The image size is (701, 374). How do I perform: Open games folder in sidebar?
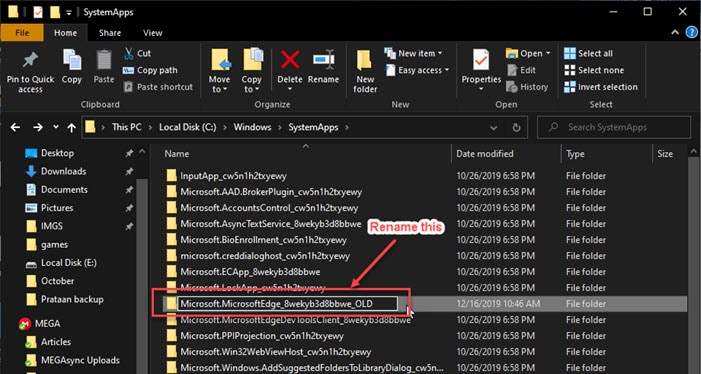(55, 244)
